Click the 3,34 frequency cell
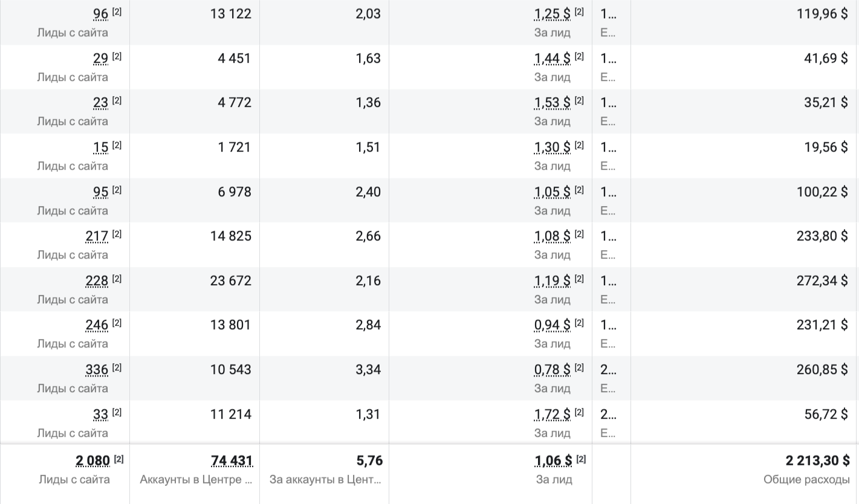This screenshot has height=504, width=859. [x=368, y=370]
